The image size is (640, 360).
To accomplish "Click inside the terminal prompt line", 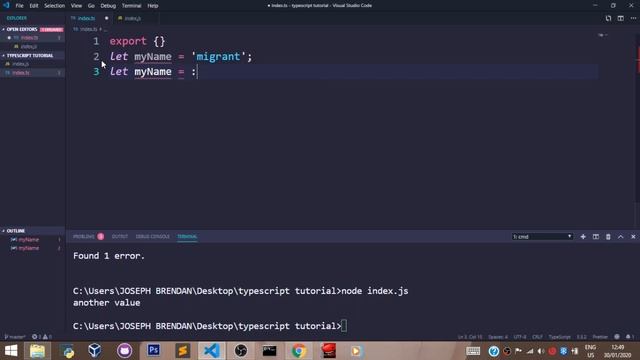I will pyautogui.click(x=210, y=326).
